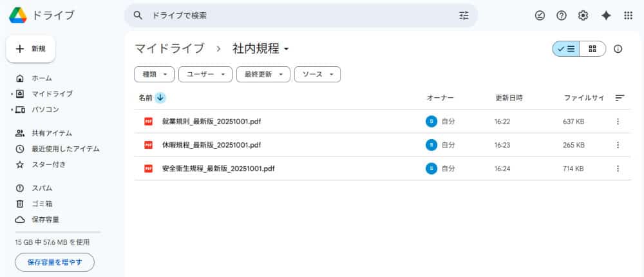The image size is (644, 277).
Task: Switch to grid layout view
Action: [592, 49]
